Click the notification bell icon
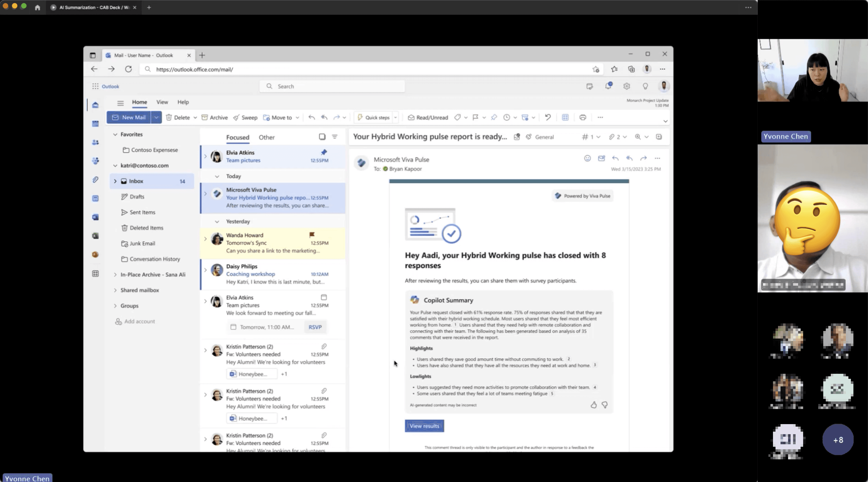This screenshot has width=868, height=482. (x=608, y=86)
